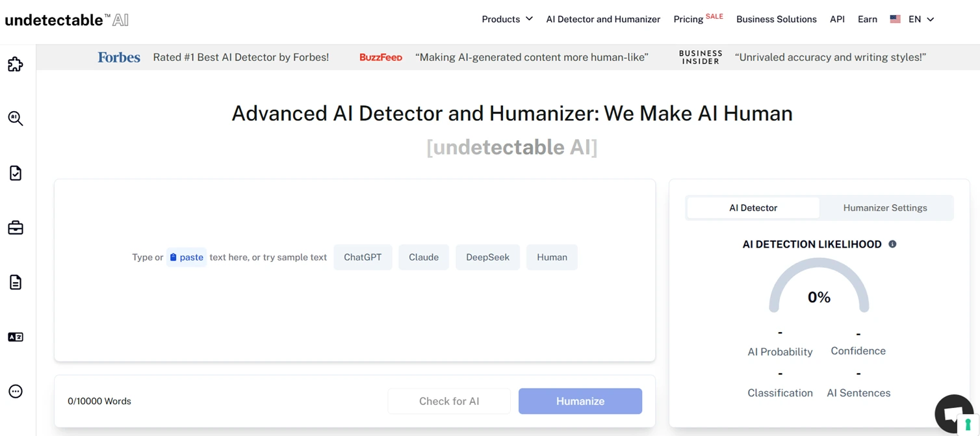
Task: Open the AZ translator icon in sidebar
Action: 15,337
